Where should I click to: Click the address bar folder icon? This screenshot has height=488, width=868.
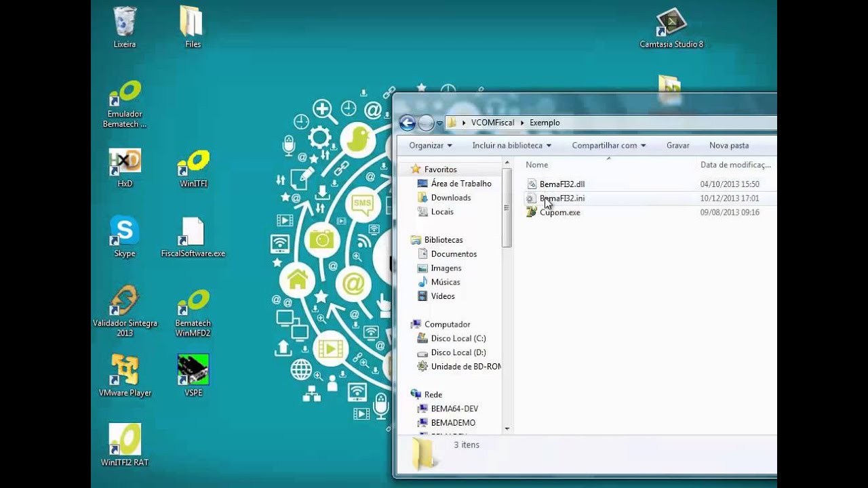tap(451, 123)
